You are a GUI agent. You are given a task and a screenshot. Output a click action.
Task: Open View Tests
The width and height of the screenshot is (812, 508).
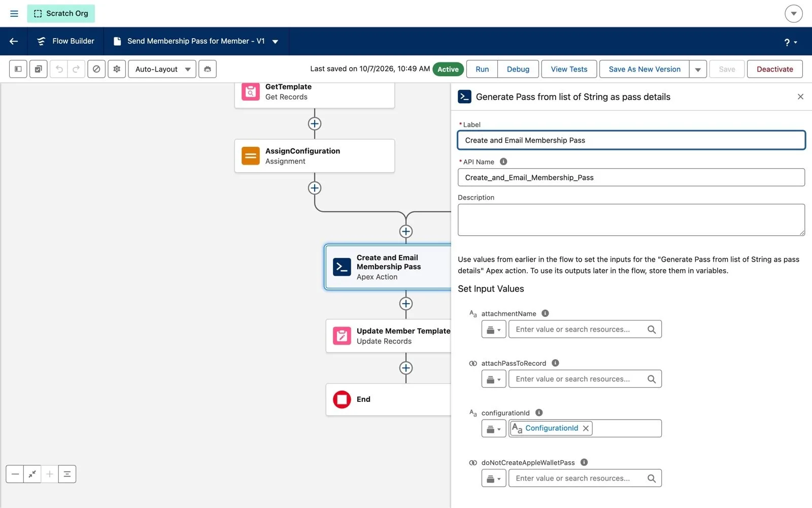(x=569, y=69)
